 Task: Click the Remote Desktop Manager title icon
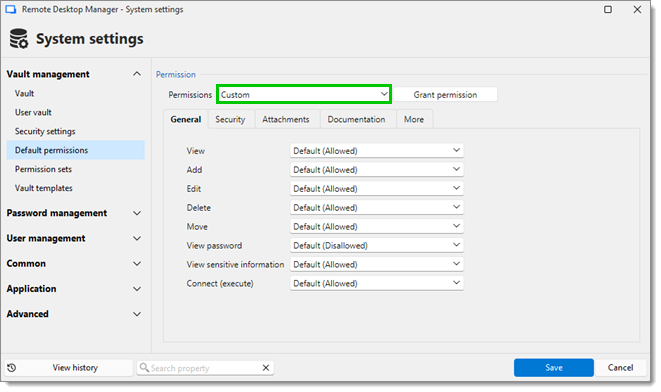11,9
